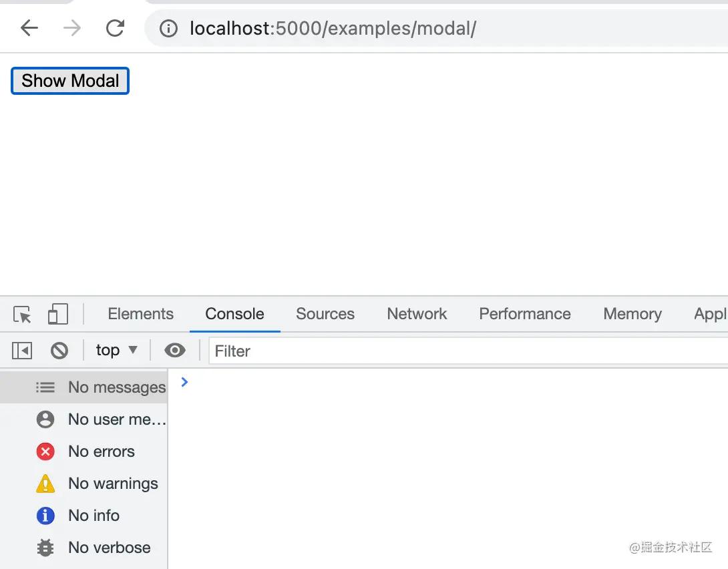Click the browser forward arrow
The height and width of the screenshot is (569, 728).
tap(72, 28)
